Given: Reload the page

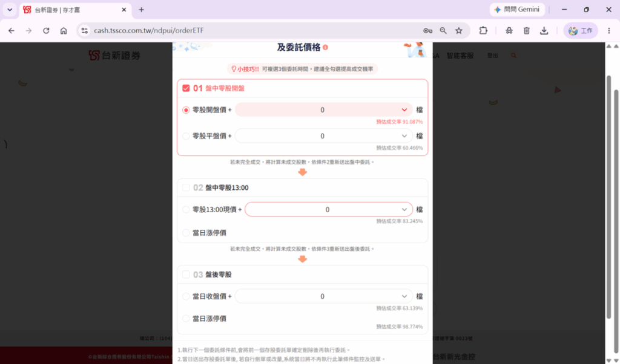Looking at the screenshot, I should [x=46, y=31].
